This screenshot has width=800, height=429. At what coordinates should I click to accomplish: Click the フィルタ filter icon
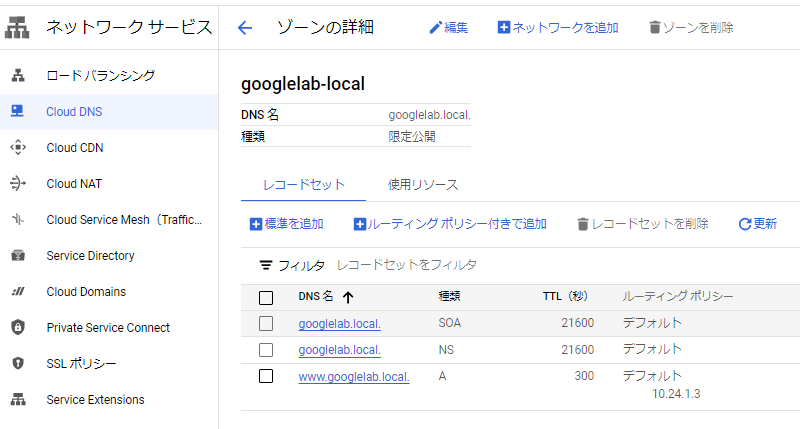click(265, 266)
